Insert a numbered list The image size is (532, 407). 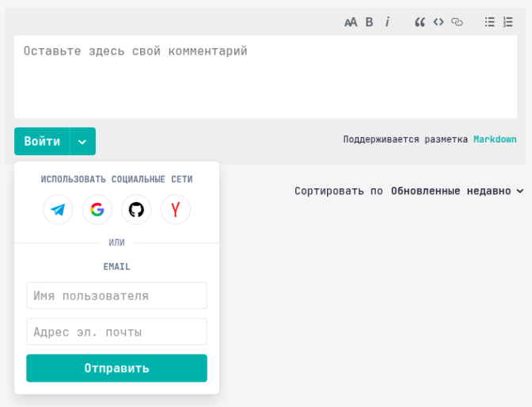pyautogui.click(x=507, y=22)
